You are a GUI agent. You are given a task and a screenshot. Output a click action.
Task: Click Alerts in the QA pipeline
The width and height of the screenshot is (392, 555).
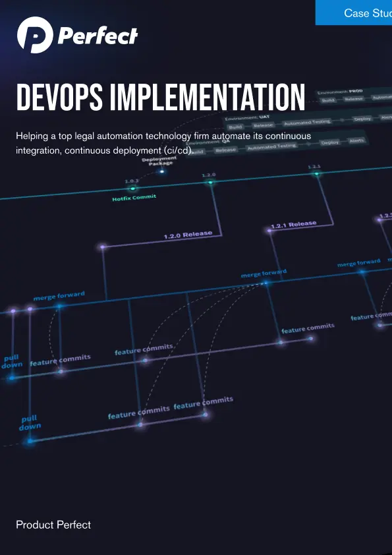[356, 140]
